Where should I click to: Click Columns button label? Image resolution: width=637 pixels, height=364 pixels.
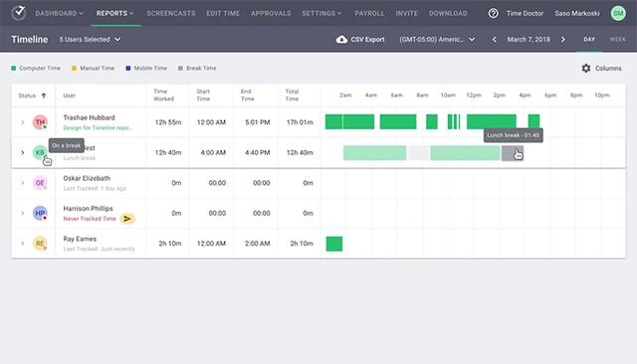pos(608,69)
